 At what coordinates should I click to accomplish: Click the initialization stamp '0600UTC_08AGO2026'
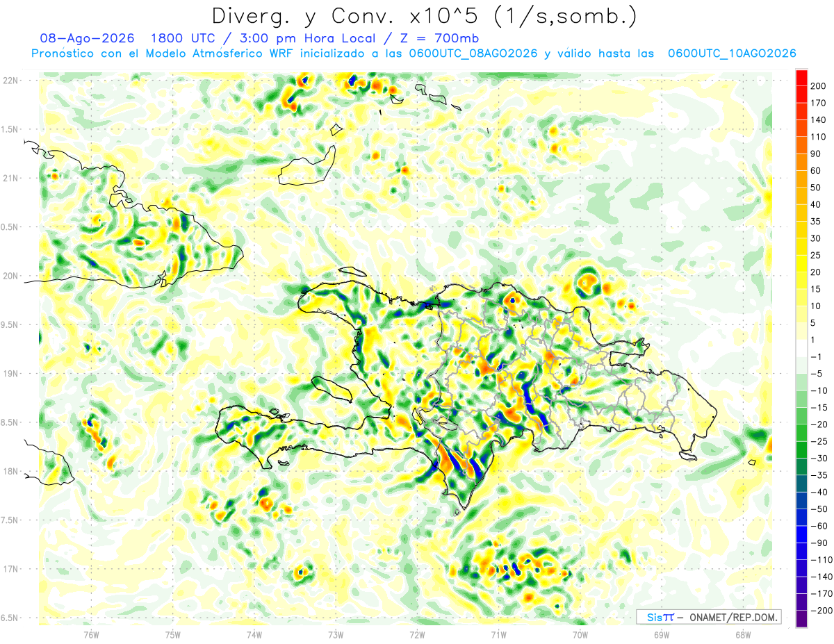(x=473, y=53)
